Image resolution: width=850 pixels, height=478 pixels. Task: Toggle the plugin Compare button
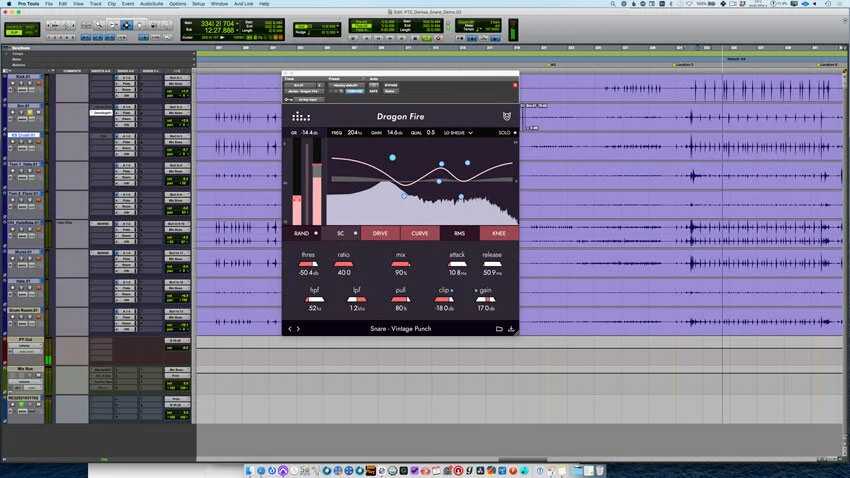coord(355,91)
